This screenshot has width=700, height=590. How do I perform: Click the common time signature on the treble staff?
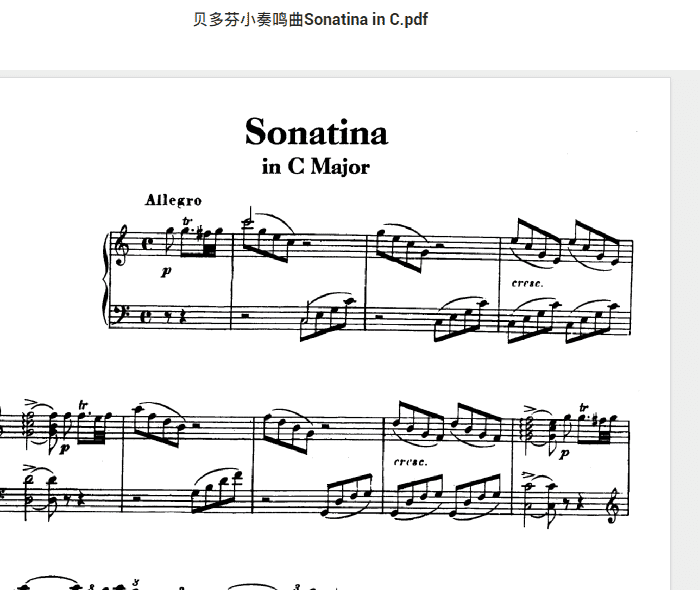pyautogui.click(x=147, y=243)
